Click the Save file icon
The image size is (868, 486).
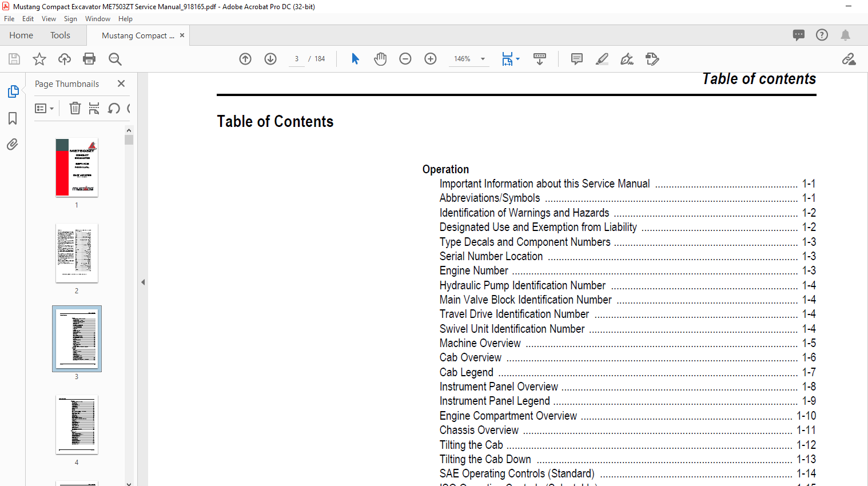click(x=14, y=59)
